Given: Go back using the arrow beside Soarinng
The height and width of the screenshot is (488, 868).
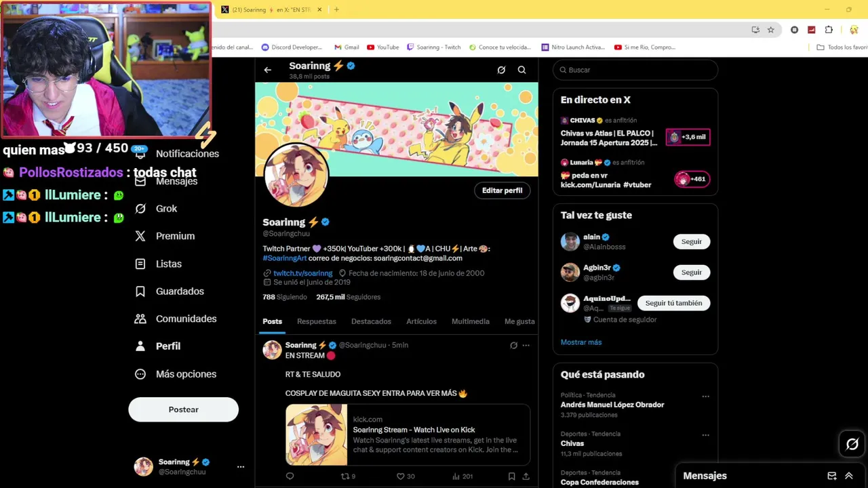Looking at the screenshot, I should [x=267, y=70].
